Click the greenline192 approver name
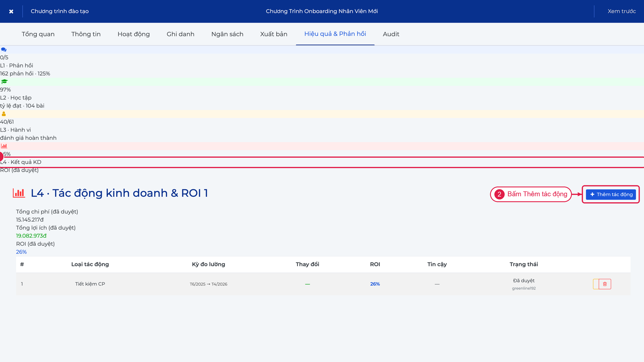 (x=524, y=288)
